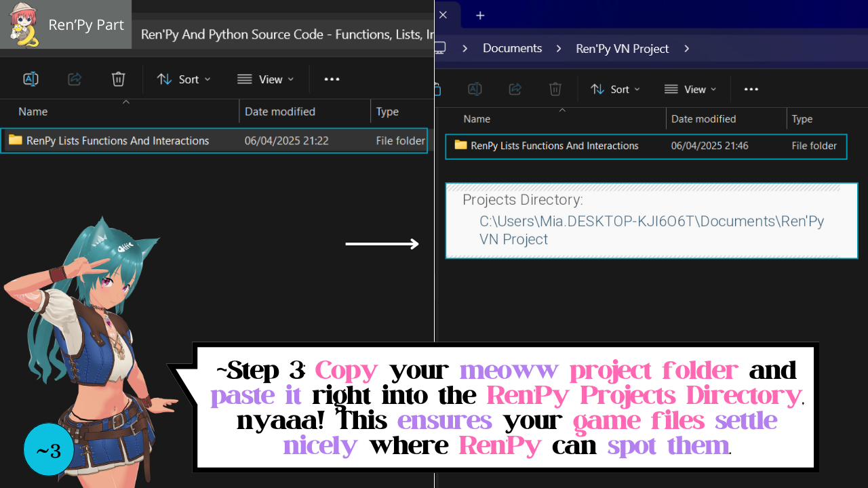Image resolution: width=868 pixels, height=488 pixels.
Task: Click the Share icon in the left Explorer window
Action: 75,79
